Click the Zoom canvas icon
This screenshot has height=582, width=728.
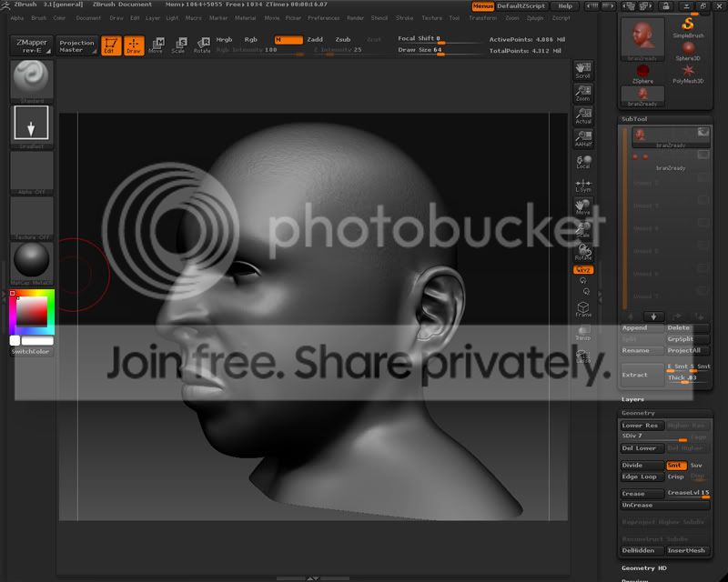pyautogui.click(x=583, y=94)
